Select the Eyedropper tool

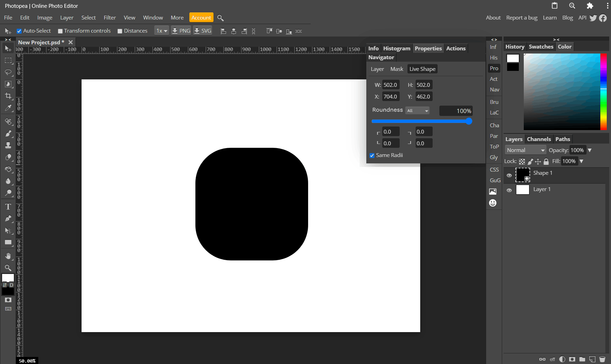(8, 108)
